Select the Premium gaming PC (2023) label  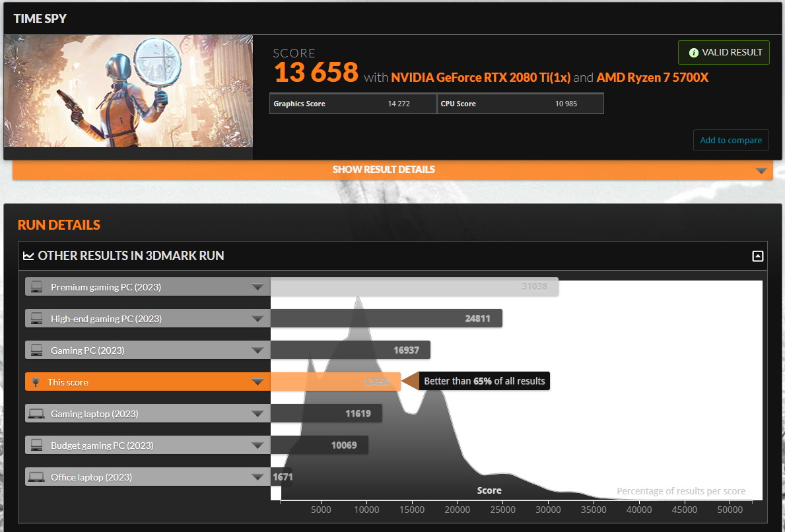pos(106,287)
